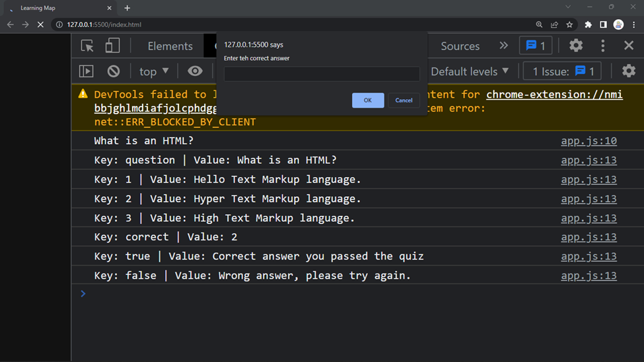Open the Default levels dropdown
The image size is (644, 362).
(x=470, y=71)
